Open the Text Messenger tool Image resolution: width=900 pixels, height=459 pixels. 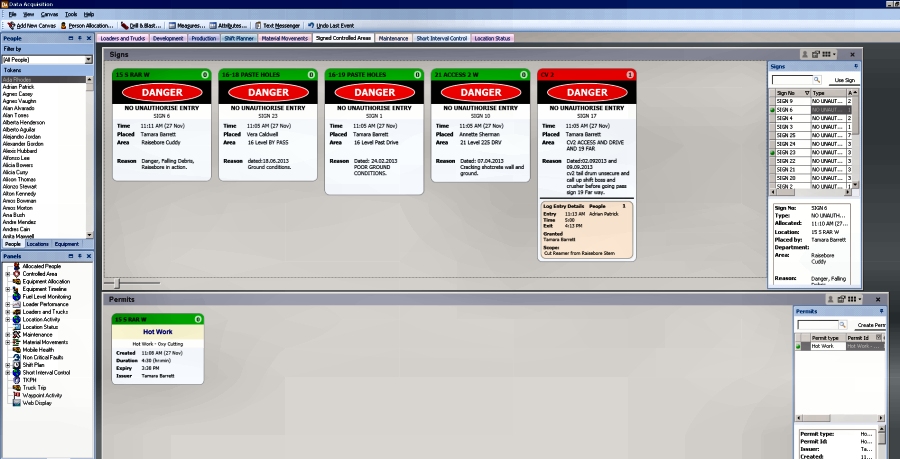click(x=277, y=25)
